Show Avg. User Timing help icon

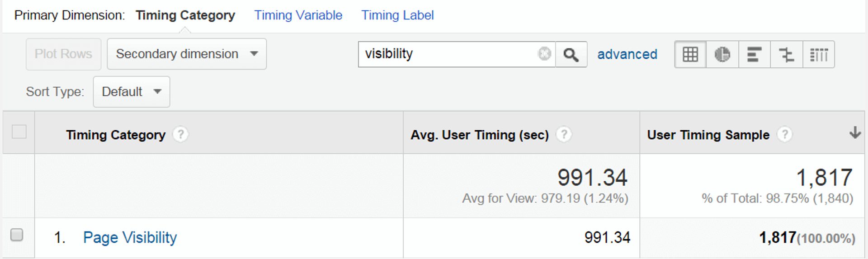564,134
